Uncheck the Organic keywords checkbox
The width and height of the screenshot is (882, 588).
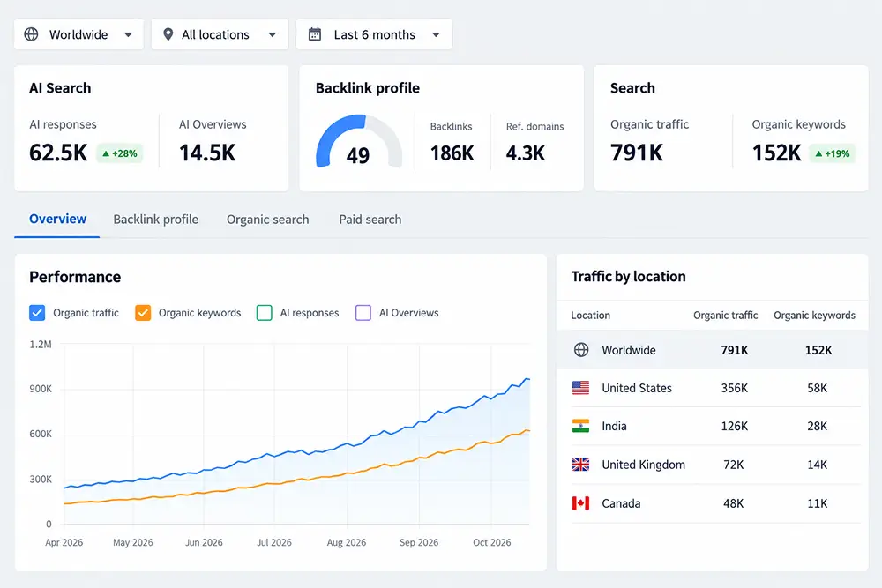143,313
